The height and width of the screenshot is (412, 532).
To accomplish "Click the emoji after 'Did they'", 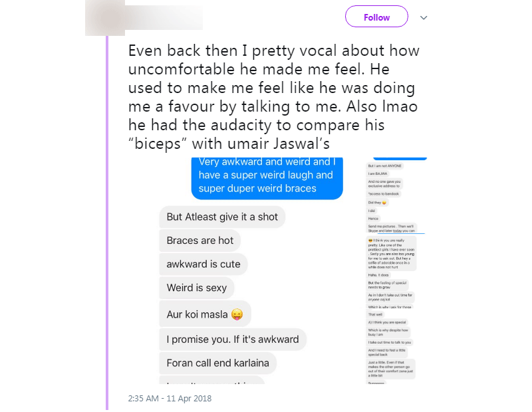I will pyautogui.click(x=384, y=202).
